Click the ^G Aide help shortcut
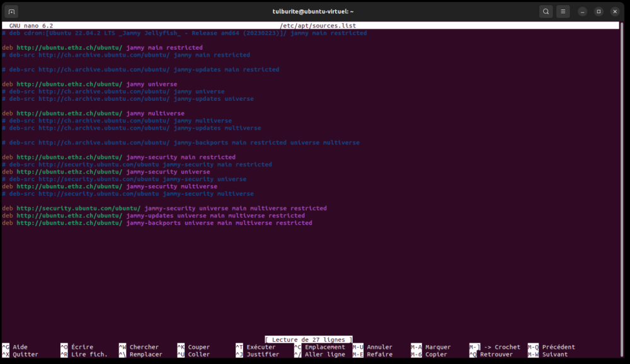This screenshot has width=630, height=364. click(15, 347)
